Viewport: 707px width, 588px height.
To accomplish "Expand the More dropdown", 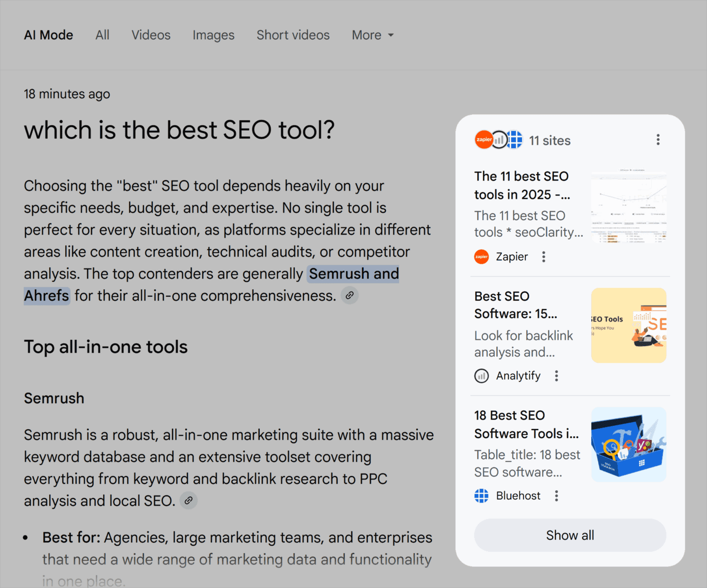I will pos(373,35).
